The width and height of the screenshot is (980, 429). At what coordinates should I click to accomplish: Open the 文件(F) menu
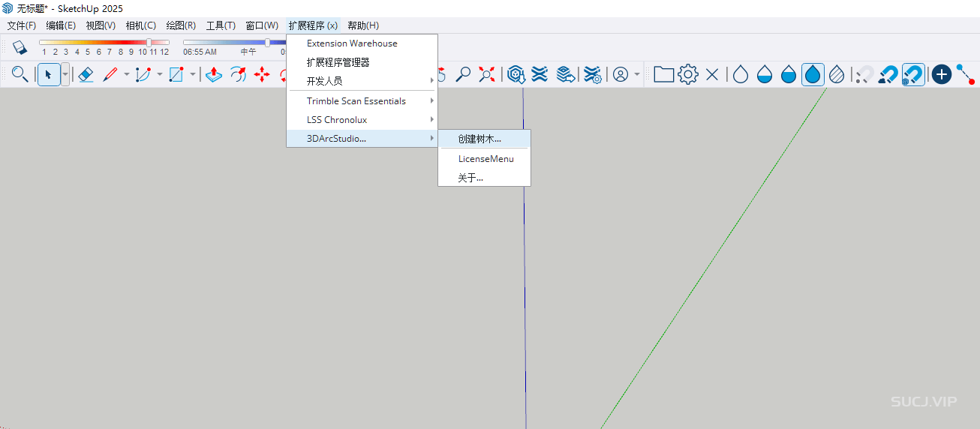click(x=22, y=25)
